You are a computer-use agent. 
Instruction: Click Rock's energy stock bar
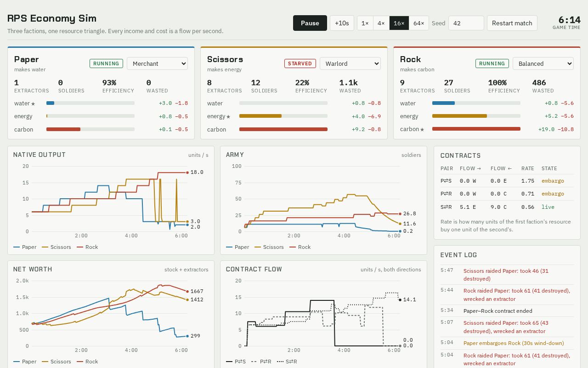click(x=476, y=116)
